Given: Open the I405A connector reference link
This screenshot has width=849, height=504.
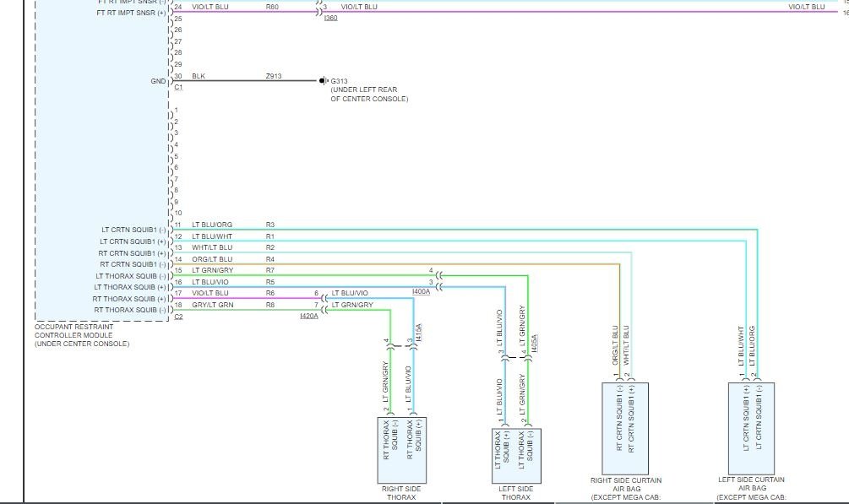Looking at the screenshot, I should click(535, 344).
